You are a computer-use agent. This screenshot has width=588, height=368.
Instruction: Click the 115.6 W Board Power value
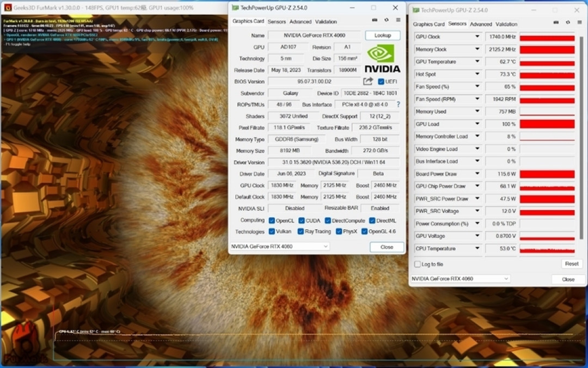point(501,174)
